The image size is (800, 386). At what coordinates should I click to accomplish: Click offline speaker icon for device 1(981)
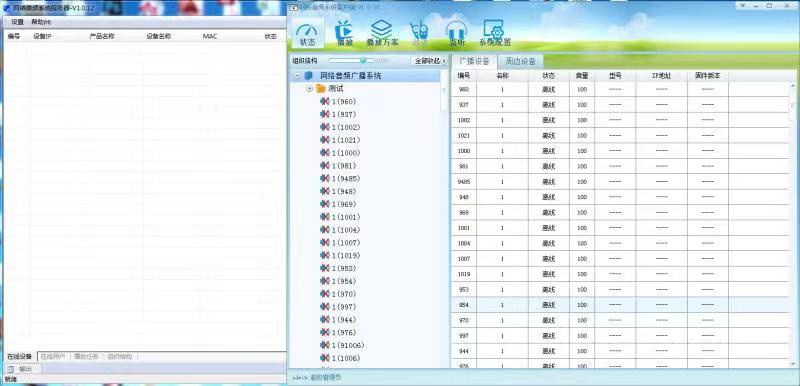click(324, 166)
